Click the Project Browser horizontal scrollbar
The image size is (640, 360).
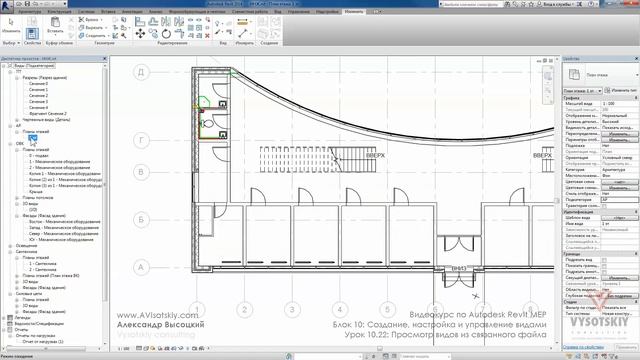click(x=45, y=349)
